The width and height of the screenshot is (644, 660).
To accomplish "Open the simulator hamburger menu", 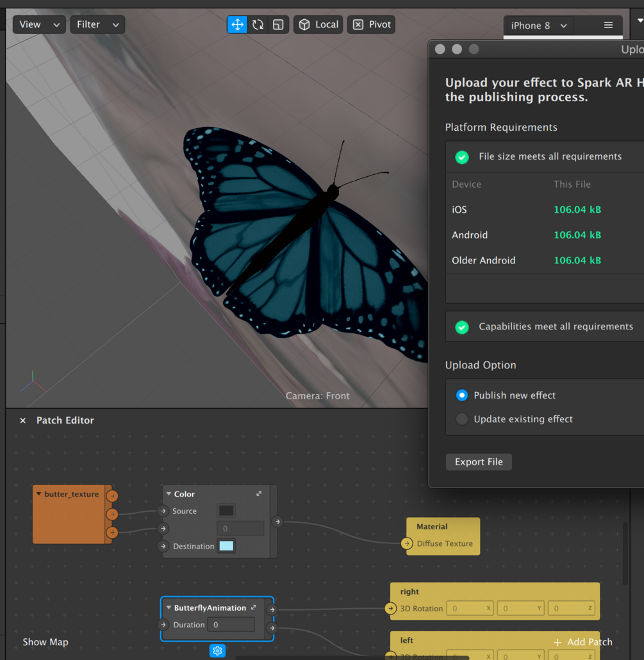I will tap(608, 25).
